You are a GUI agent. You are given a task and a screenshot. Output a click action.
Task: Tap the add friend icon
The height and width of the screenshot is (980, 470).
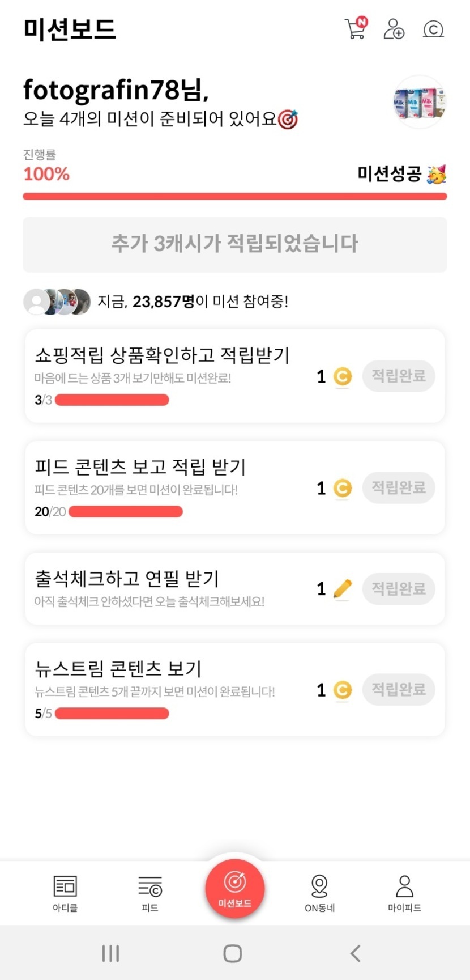(x=394, y=29)
